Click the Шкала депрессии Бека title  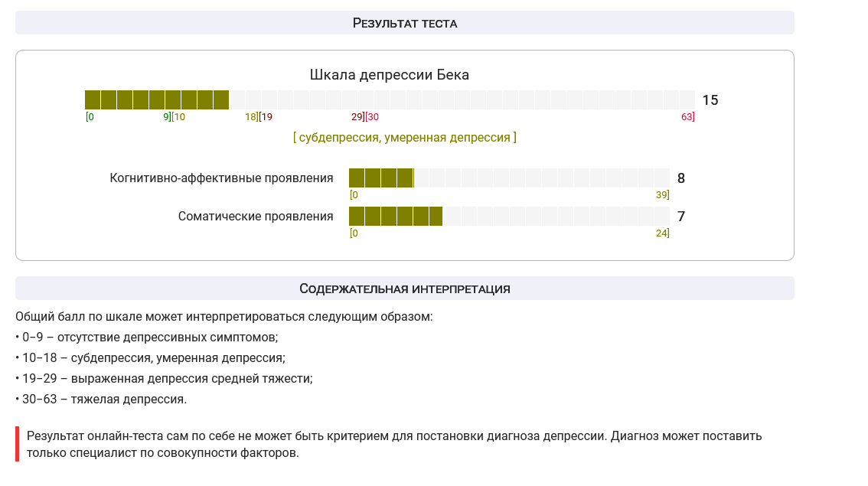[x=389, y=75]
